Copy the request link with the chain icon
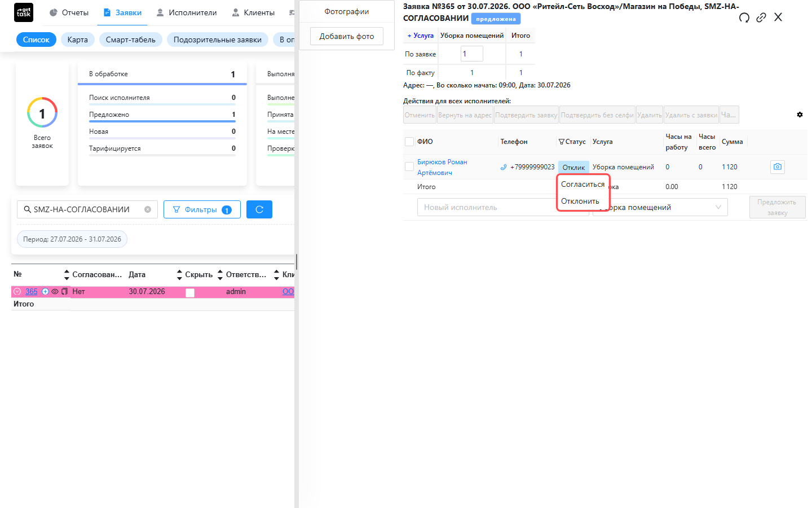The height and width of the screenshot is (508, 812). pyautogui.click(x=761, y=17)
